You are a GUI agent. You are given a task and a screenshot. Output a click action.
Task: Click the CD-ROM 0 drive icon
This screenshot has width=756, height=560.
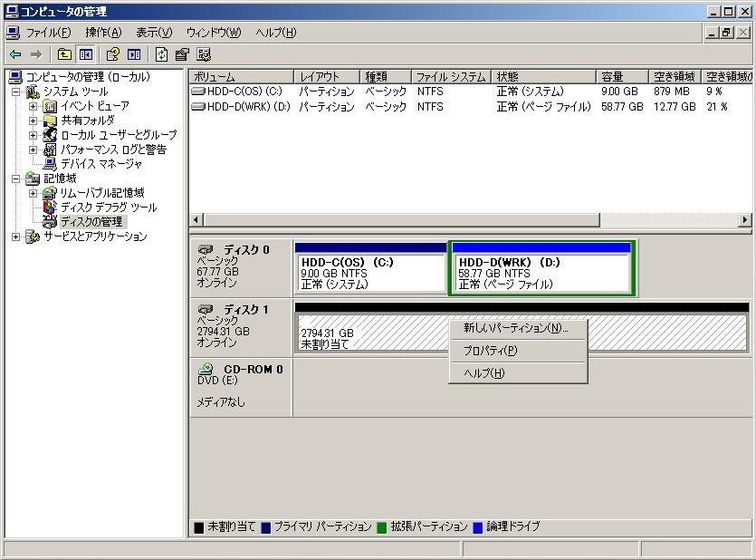(x=206, y=369)
